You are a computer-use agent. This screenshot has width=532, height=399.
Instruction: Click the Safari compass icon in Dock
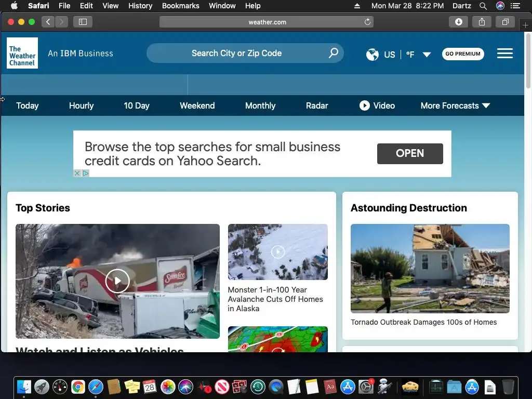coord(96,387)
